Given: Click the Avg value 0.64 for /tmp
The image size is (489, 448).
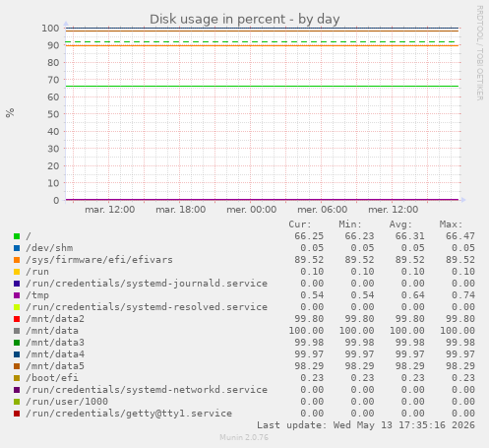Looking at the screenshot, I should click(x=412, y=295).
